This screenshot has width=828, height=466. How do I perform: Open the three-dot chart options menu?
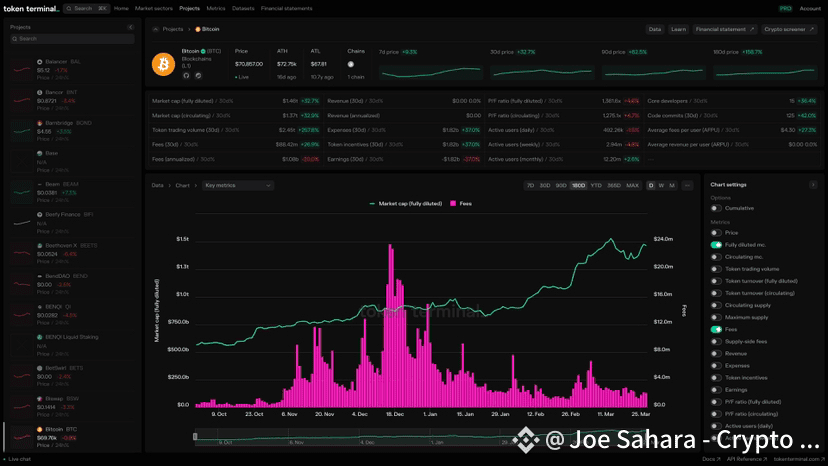tap(686, 185)
